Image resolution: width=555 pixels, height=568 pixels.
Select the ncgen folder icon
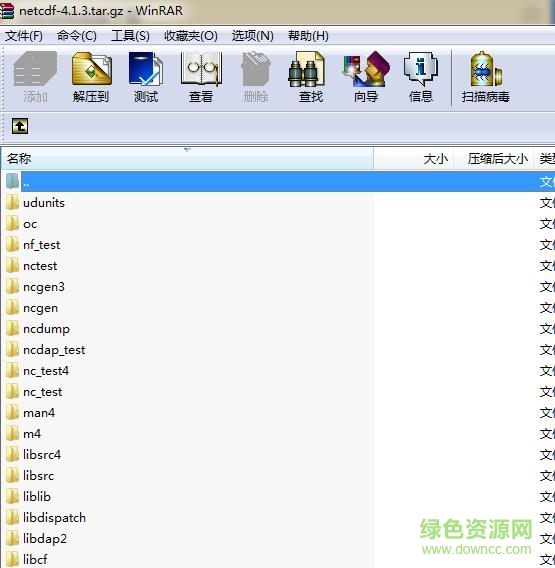click(12, 308)
